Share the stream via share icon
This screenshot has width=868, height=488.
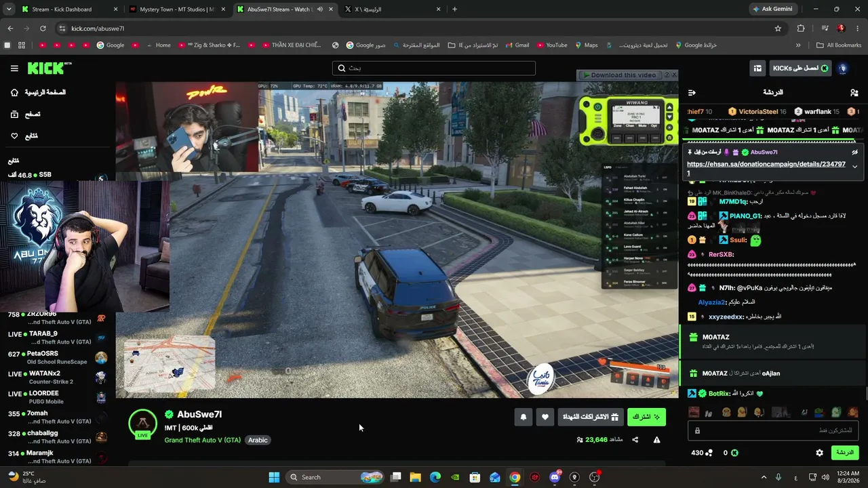click(635, 440)
